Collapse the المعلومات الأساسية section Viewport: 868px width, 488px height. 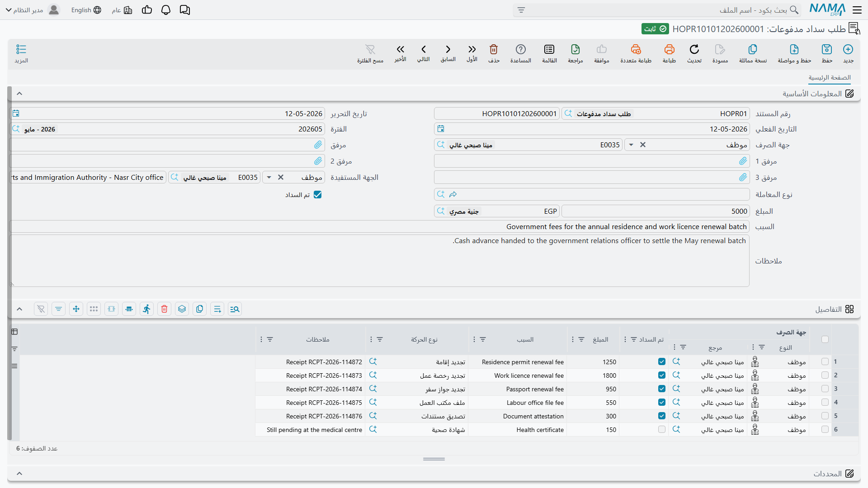point(19,94)
